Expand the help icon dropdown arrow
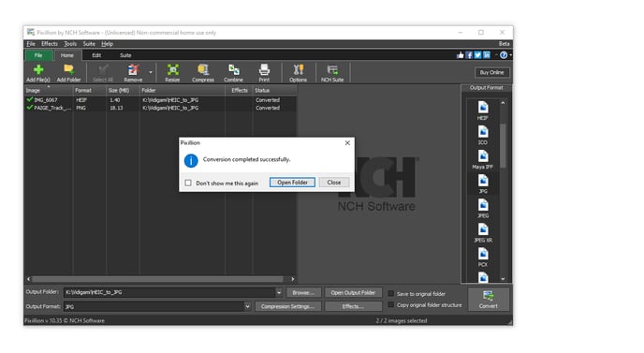The width and height of the screenshot is (644, 353). click(510, 55)
